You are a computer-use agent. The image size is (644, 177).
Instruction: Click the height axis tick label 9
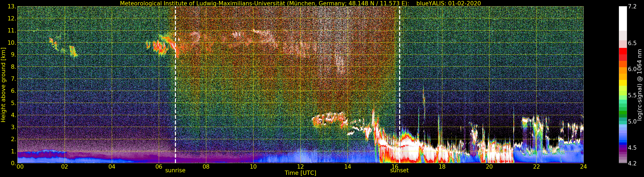[x=14, y=55]
